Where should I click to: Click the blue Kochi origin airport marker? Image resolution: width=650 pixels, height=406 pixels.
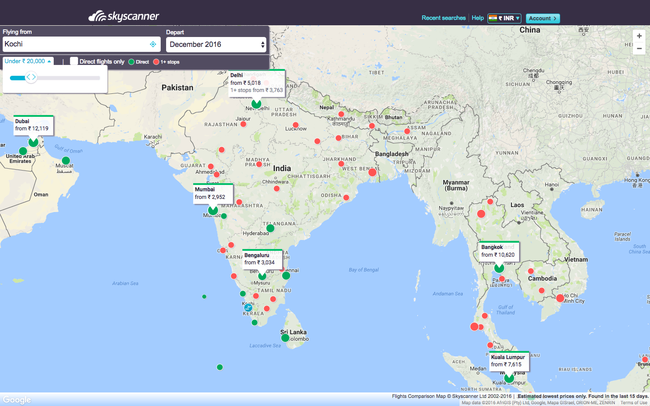click(248, 307)
